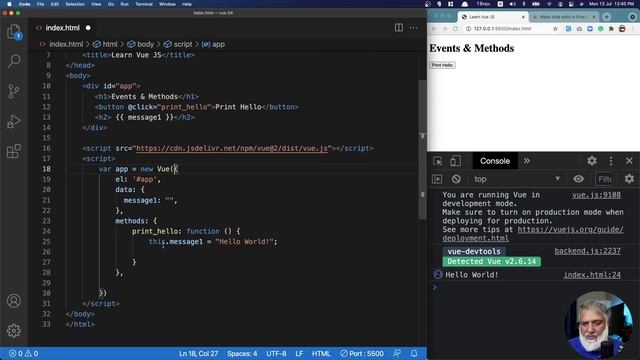Open the Run and Debug view
The height and width of the screenshot is (360, 640).
pos(14,121)
